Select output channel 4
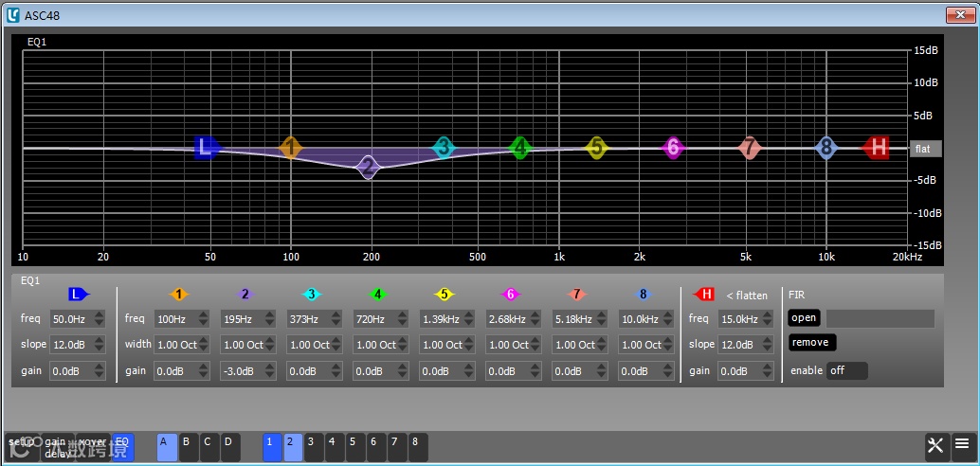Image resolution: width=980 pixels, height=466 pixels. [x=335, y=447]
